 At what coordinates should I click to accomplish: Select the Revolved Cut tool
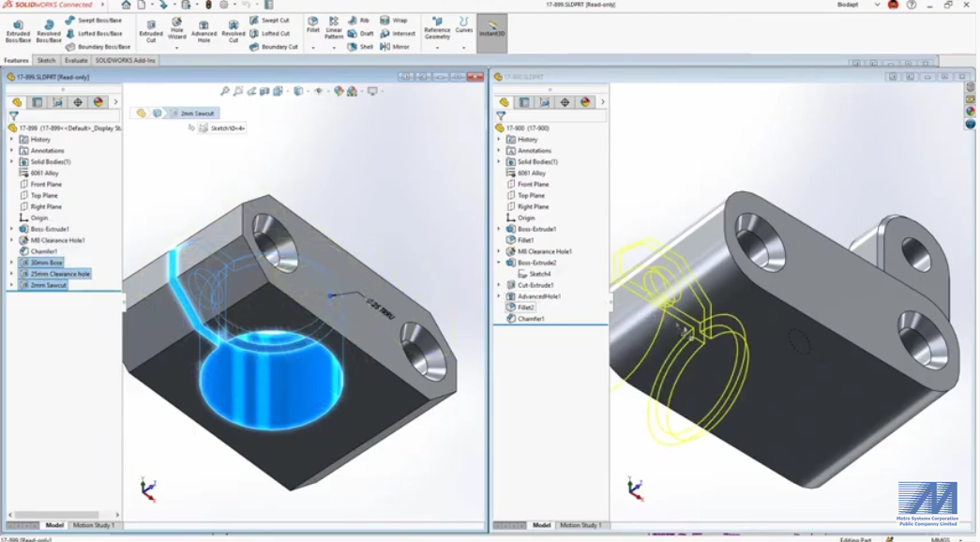pyautogui.click(x=234, y=31)
